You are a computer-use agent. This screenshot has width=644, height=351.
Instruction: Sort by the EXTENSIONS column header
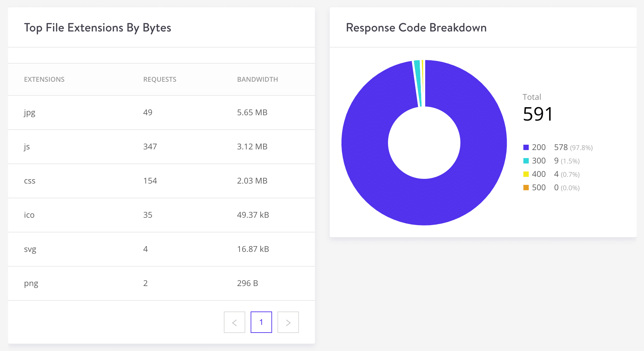[44, 79]
